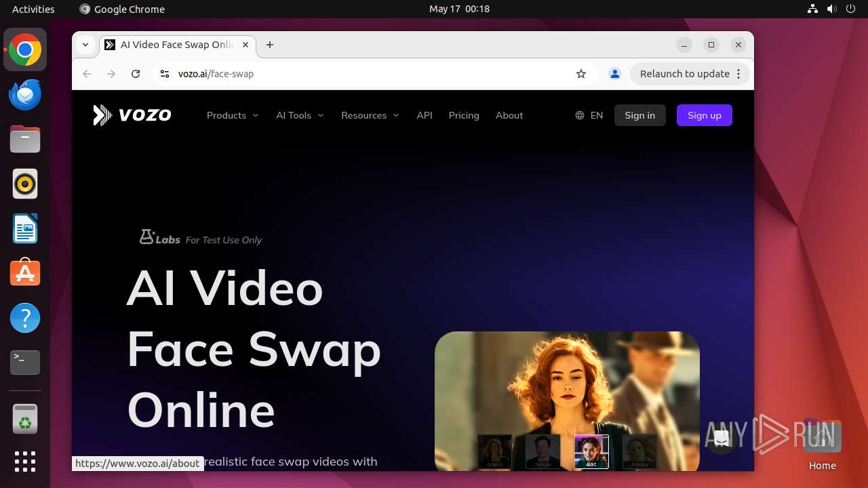The image size is (868, 488).
Task: Open the About page
Action: click(509, 115)
